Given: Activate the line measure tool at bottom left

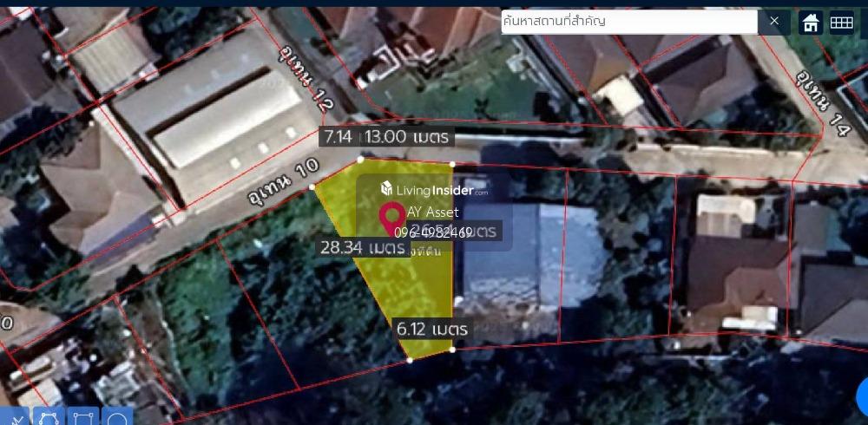Looking at the screenshot, I should pos(17,418).
